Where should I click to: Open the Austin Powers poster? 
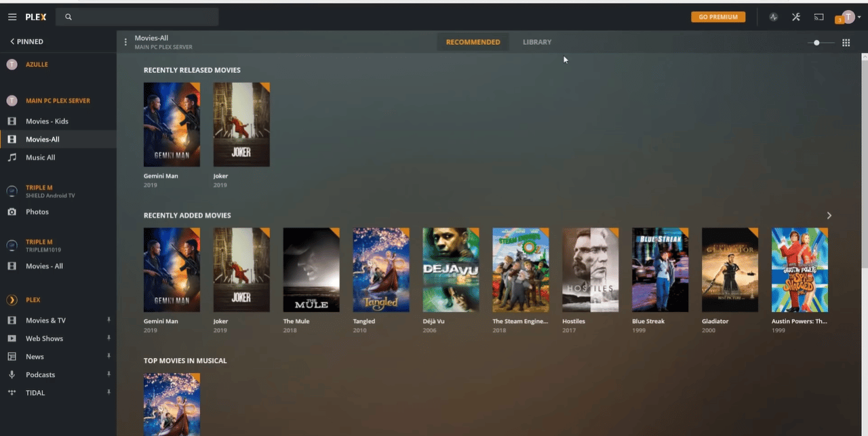point(800,270)
